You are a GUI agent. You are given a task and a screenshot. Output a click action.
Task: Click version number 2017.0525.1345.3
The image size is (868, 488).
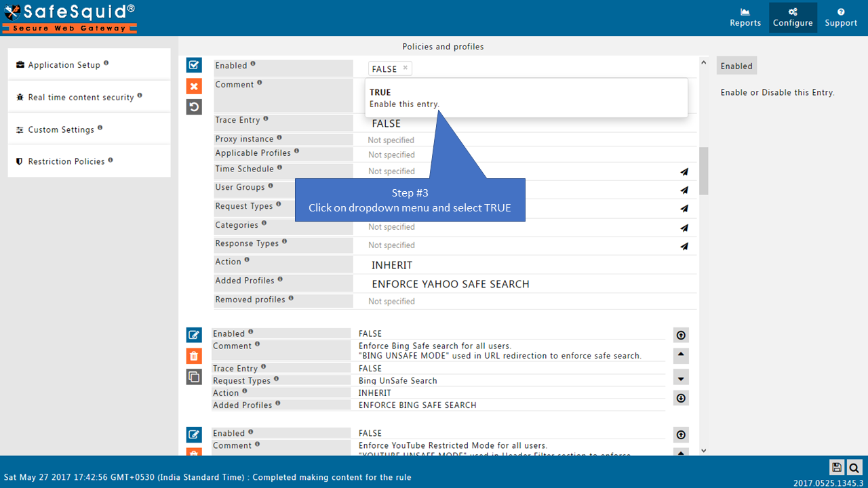[x=828, y=483]
